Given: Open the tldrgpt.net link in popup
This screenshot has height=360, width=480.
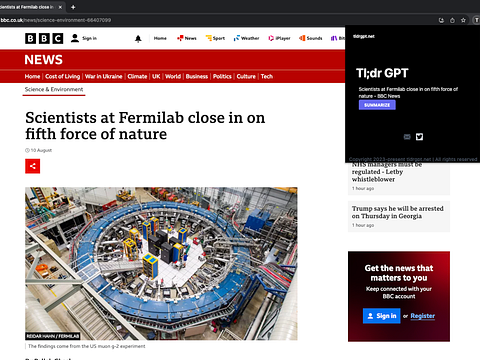Looking at the screenshot, I should coord(364,36).
